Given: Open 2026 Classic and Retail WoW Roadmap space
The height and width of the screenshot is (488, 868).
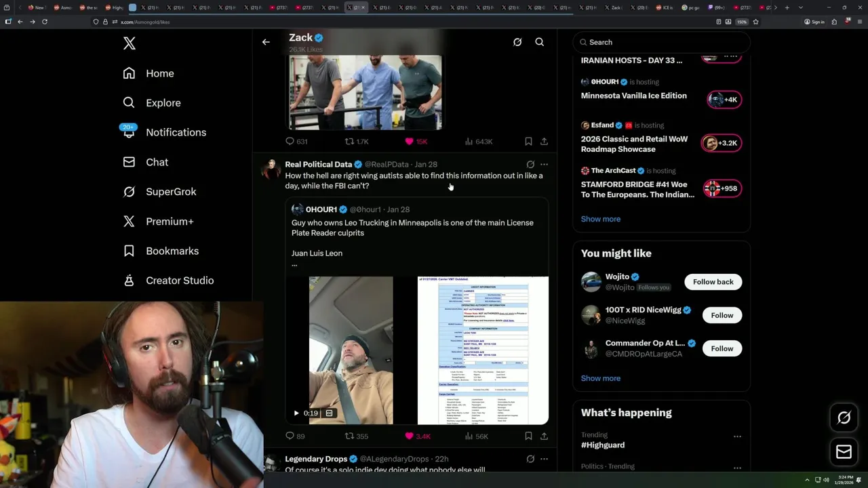Looking at the screenshot, I should click(634, 144).
